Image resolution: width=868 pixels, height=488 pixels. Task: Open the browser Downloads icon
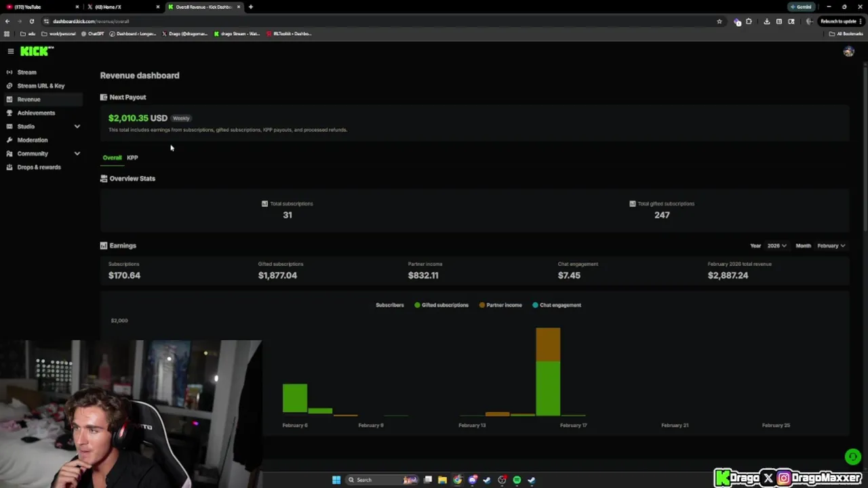pyautogui.click(x=766, y=21)
